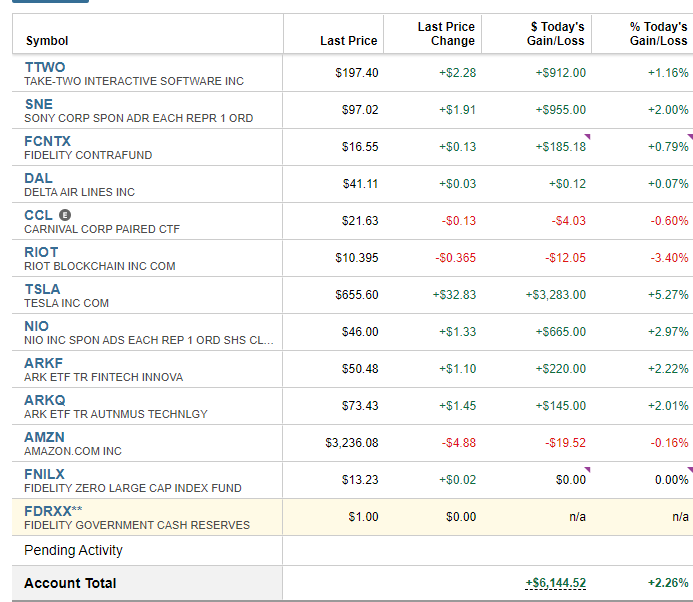Open the ARKF symbol link
Screen dimensions: 693x602
point(43,363)
